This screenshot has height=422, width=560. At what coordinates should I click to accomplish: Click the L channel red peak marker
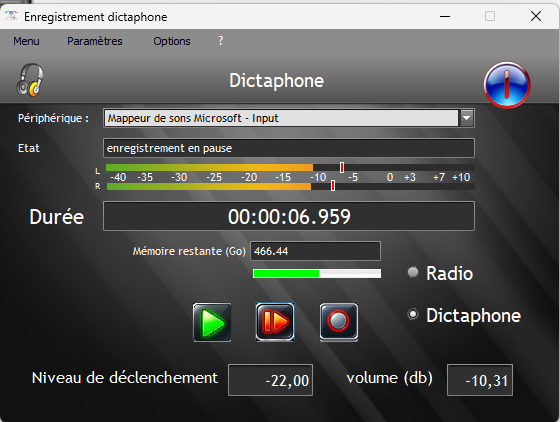342,167
